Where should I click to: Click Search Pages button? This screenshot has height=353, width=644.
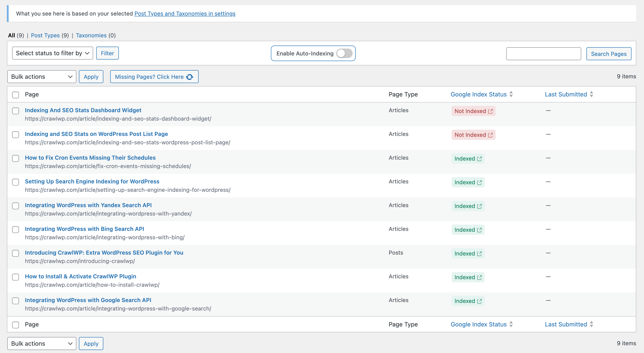click(609, 54)
